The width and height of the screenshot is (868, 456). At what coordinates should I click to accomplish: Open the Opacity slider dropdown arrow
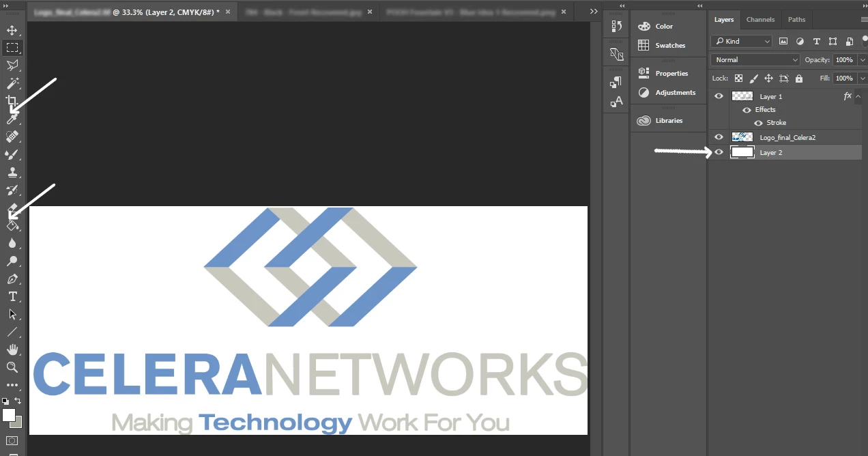(862, 60)
